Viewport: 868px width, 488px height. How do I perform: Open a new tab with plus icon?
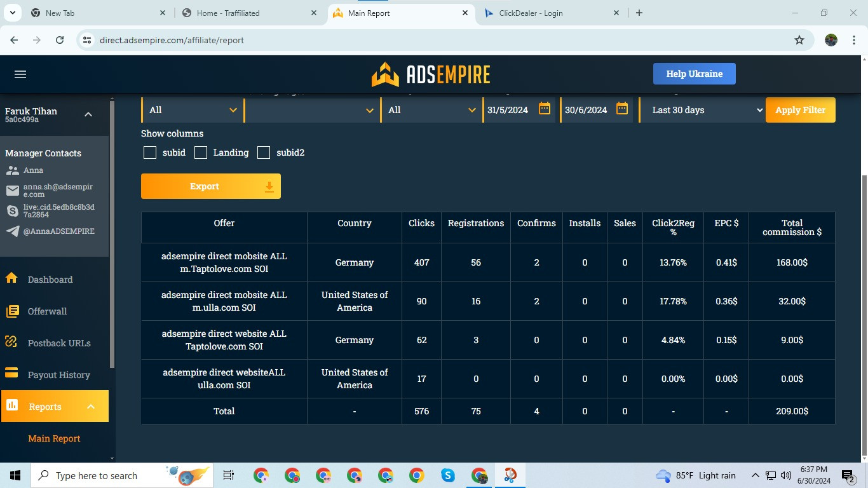[639, 13]
